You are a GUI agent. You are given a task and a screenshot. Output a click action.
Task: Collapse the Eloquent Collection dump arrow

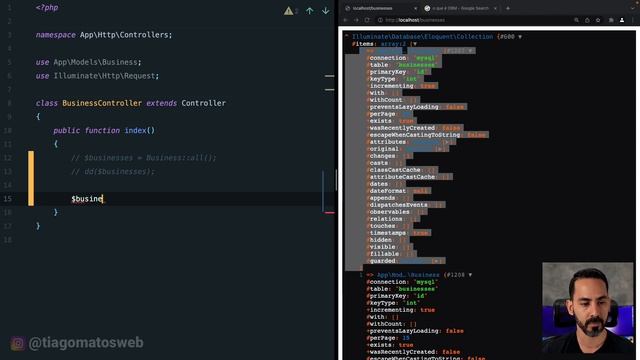(520, 37)
